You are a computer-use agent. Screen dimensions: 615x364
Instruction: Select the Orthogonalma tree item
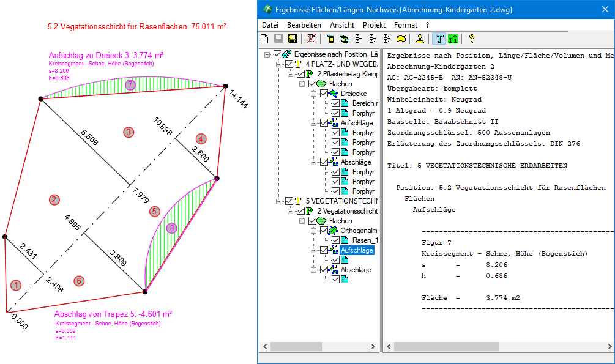coord(356,231)
